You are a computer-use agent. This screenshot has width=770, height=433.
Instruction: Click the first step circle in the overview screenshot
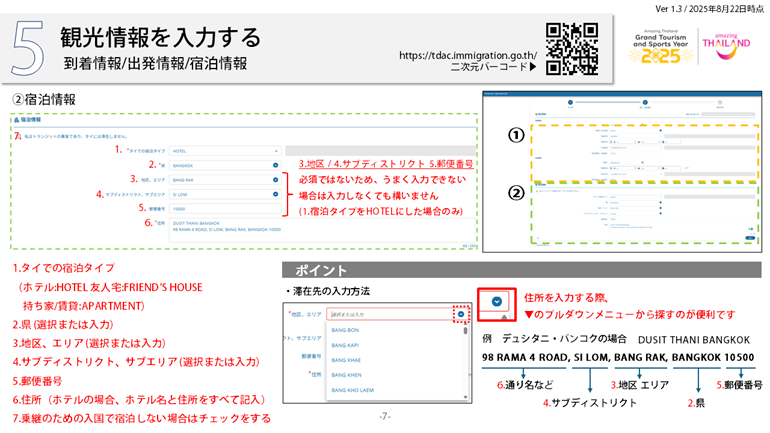click(x=570, y=103)
